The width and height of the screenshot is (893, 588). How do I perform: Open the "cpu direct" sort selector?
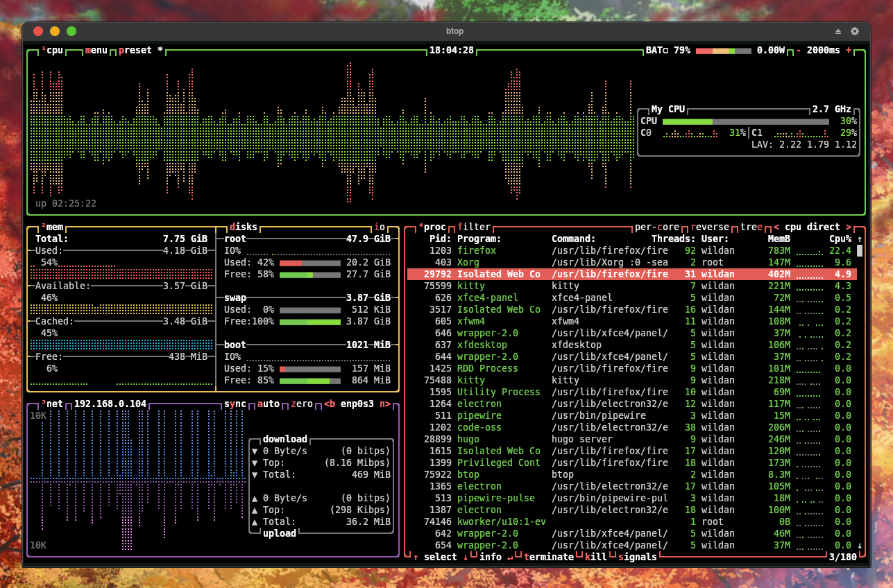coord(813,227)
